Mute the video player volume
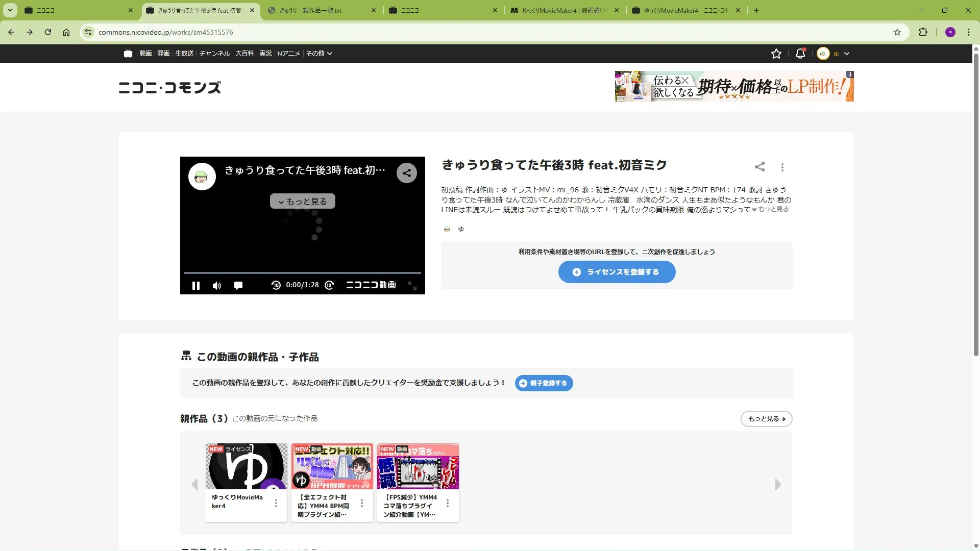Screen dimensions: 980x551 tap(217, 286)
